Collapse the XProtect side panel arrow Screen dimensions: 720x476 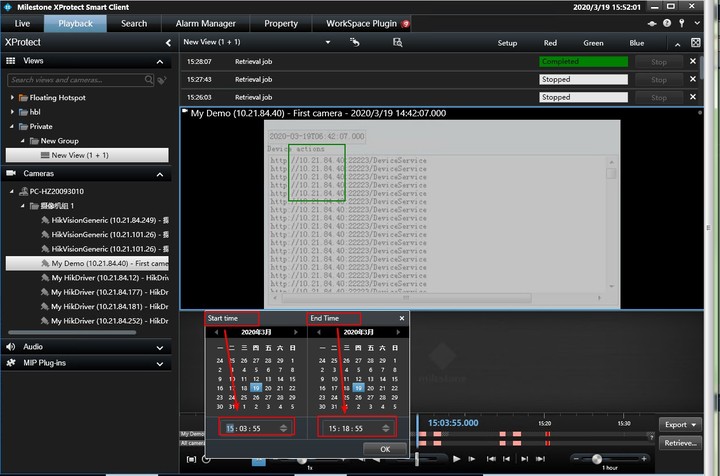(168, 43)
